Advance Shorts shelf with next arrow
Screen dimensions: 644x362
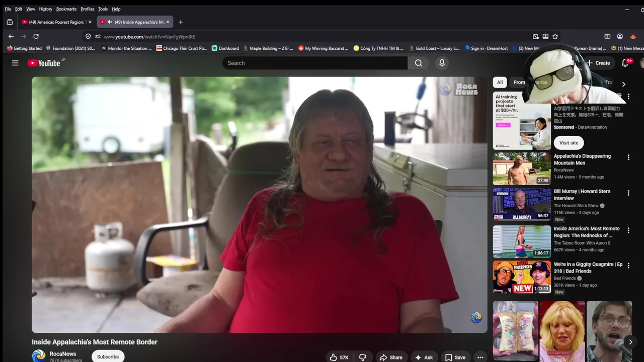point(630,342)
